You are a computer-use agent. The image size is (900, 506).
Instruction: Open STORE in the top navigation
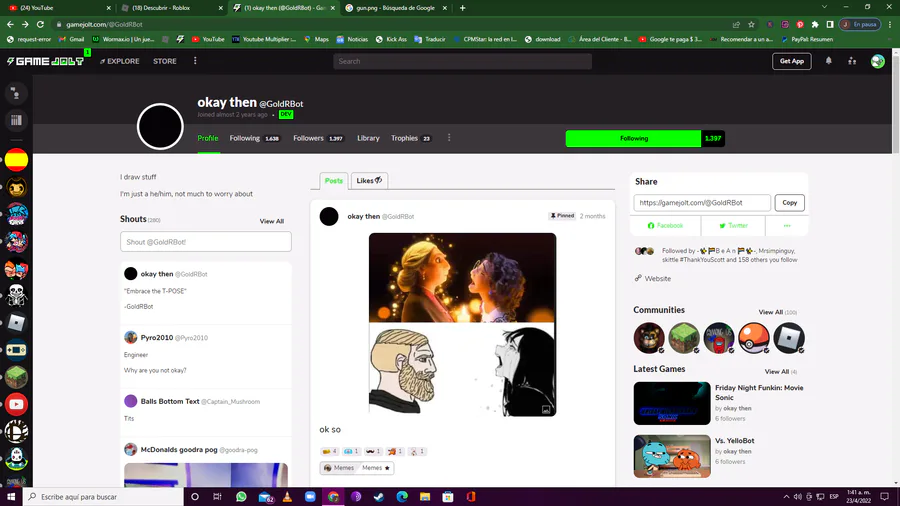165,61
